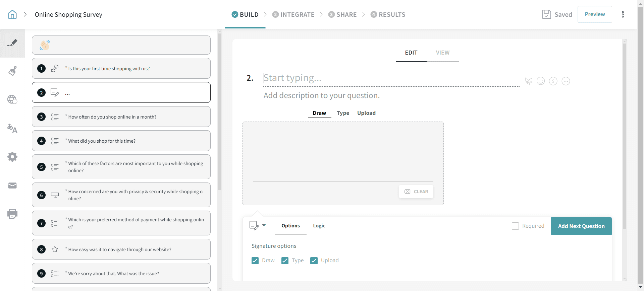Expand question 2 in the question list
The image size is (644, 291).
coord(121,93)
